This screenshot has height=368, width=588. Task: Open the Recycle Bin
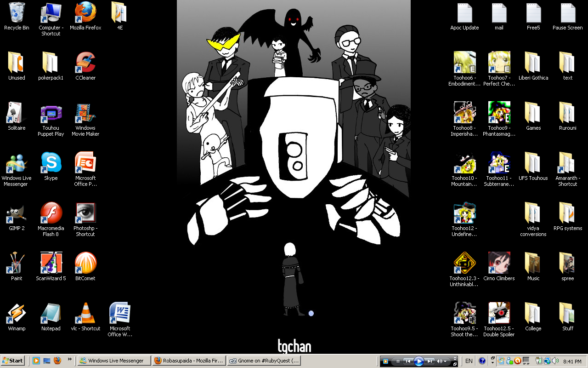[x=17, y=13]
